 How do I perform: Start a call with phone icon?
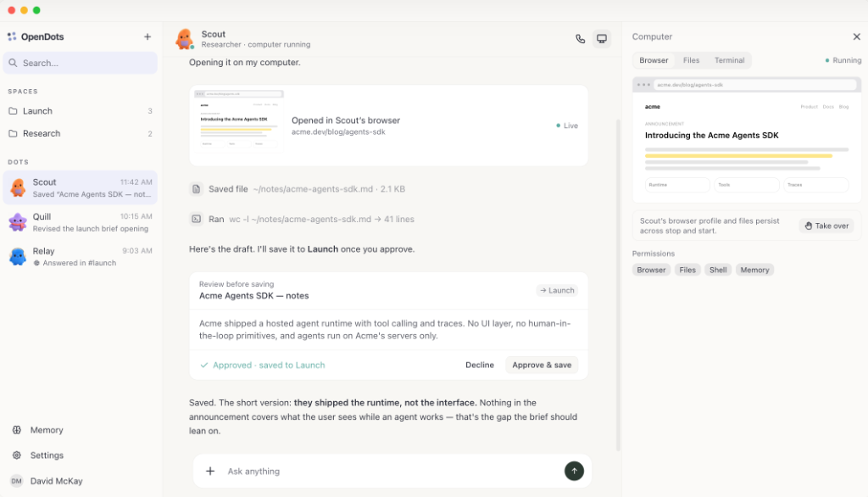[x=580, y=39]
